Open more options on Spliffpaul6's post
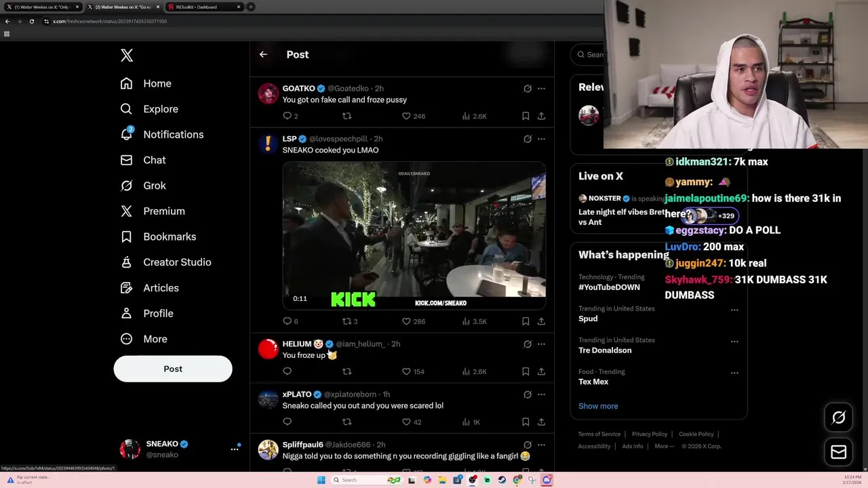Screen dimensions: 868x488 [541, 445]
